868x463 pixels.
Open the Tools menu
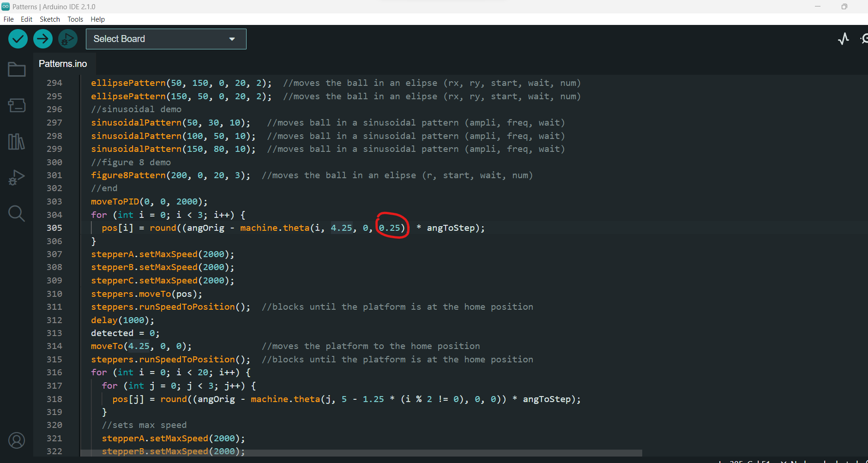pyautogui.click(x=75, y=19)
